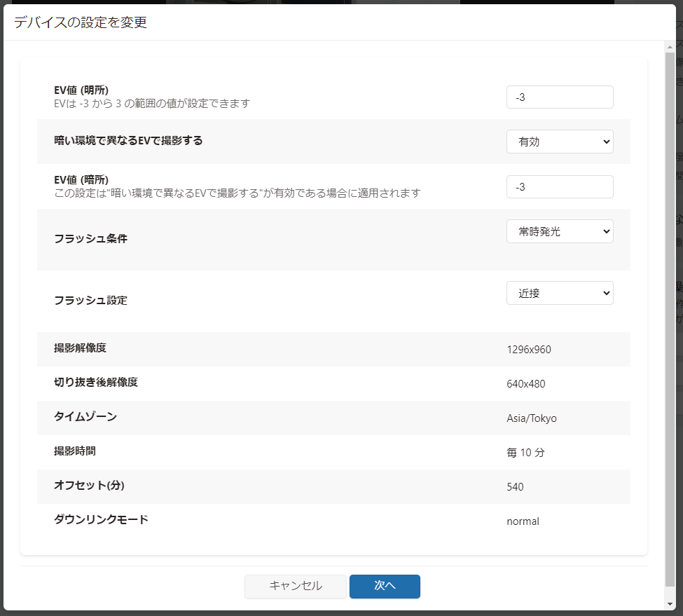This screenshot has width=683, height=616.
Task: Click the scrollbar up arrow
Action: (x=670, y=47)
